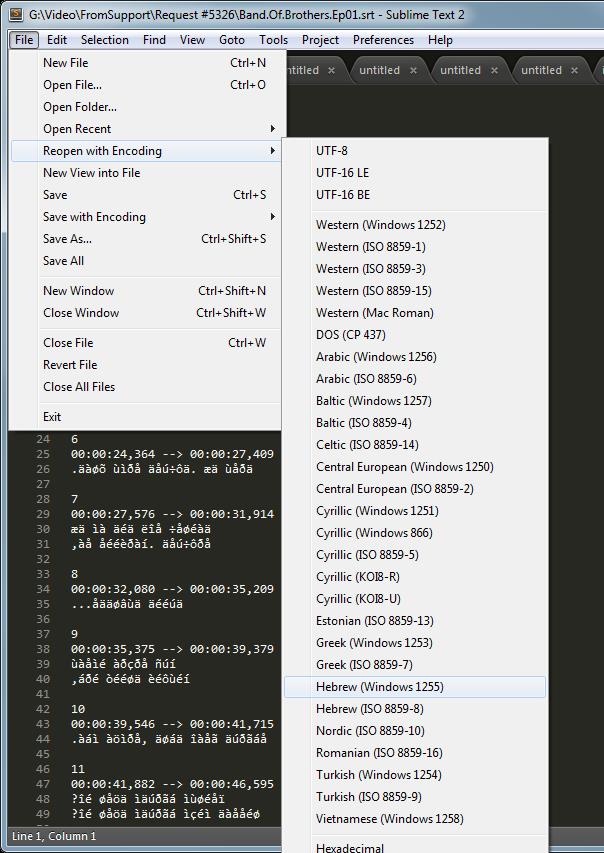Choose Close All Files
Viewport: 604px width, 853px height.
pos(79,387)
